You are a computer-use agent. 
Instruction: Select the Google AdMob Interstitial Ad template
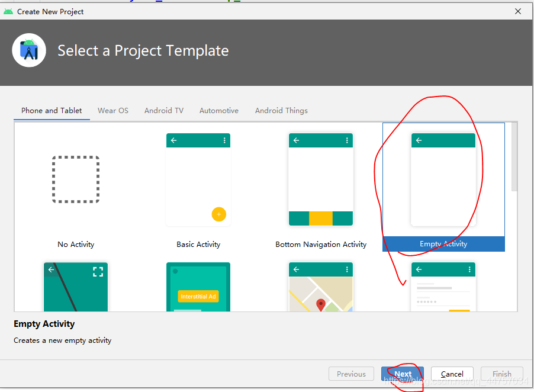[x=198, y=287]
